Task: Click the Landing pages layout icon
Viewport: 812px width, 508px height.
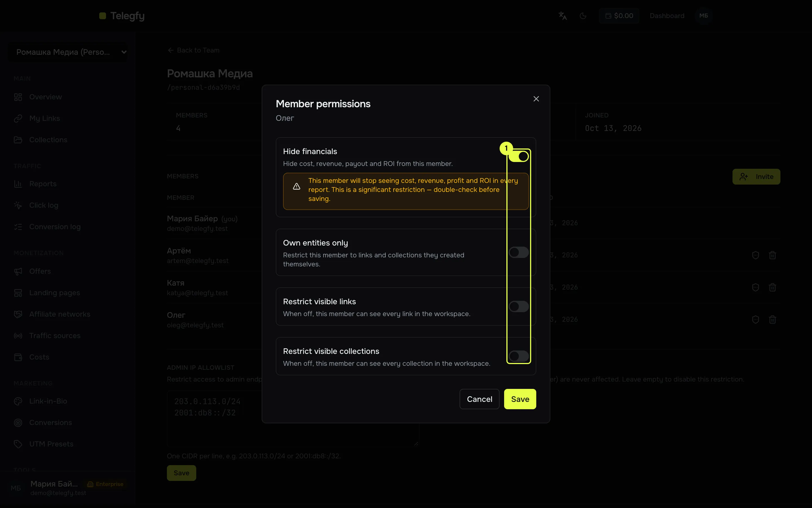Action: coord(18,293)
